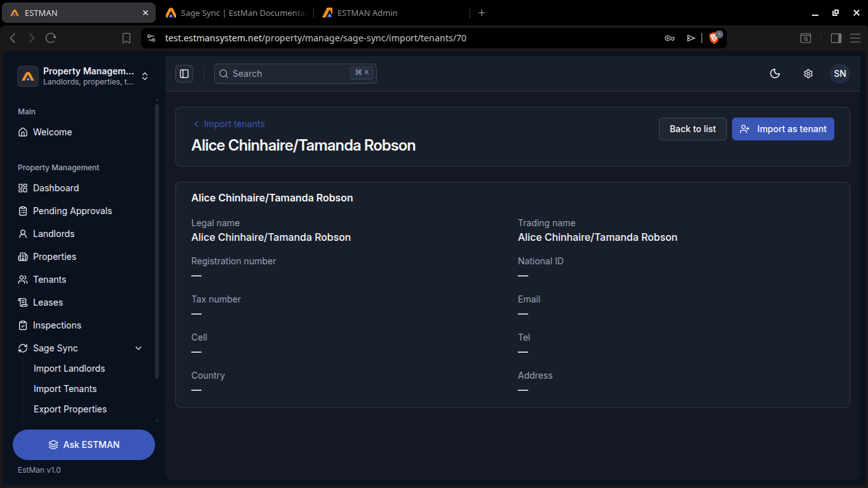868x488 pixels.
Task: Open SN user avatar menu
Action: pyautogui.click(x=840, y=74)
